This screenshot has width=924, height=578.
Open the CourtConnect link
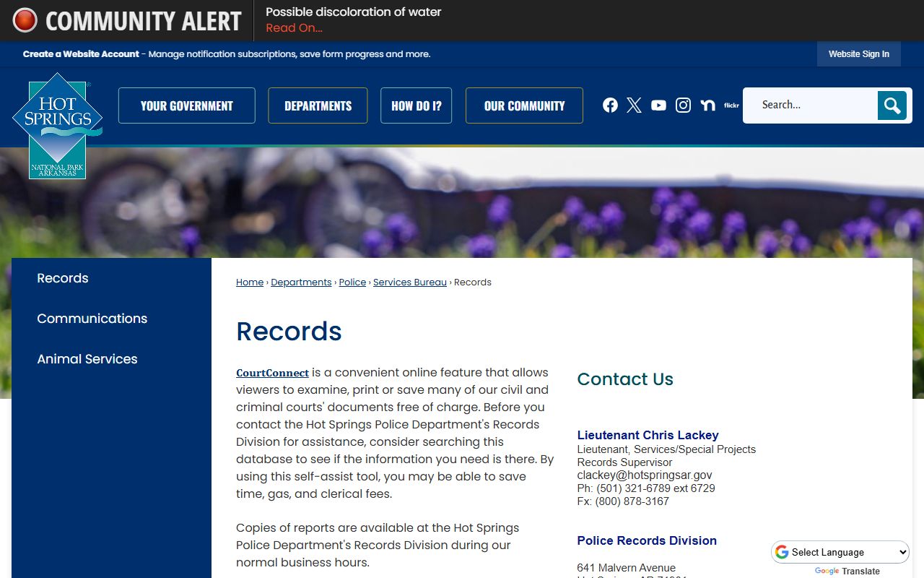pyautogui.click(x=272, y=373)
